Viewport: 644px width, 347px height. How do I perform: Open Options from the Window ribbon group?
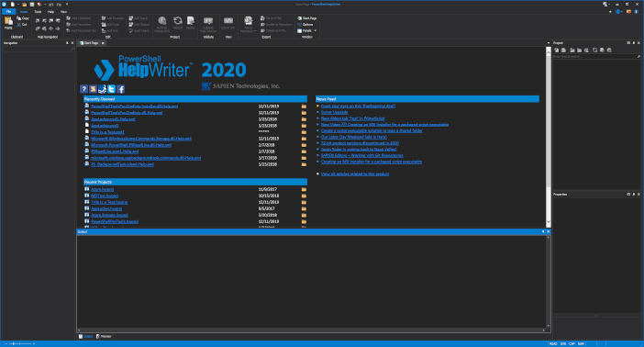click(305, 25)
